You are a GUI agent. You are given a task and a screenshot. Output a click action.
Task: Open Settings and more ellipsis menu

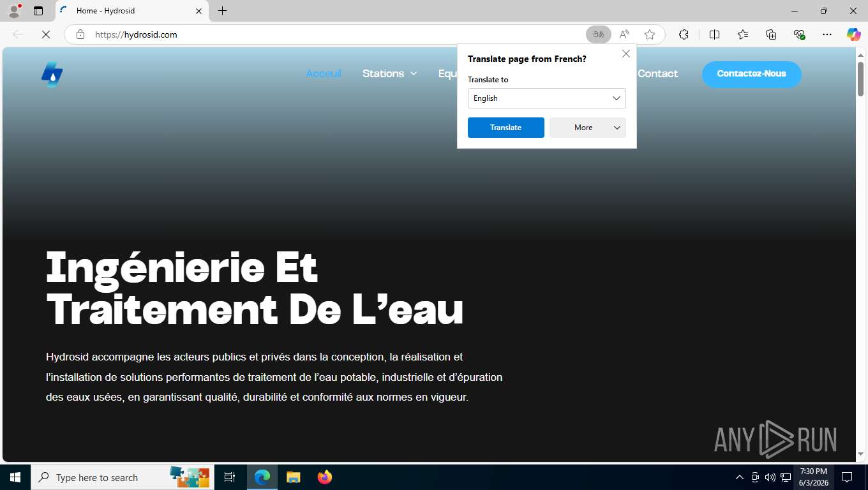(x=827, y=34)
